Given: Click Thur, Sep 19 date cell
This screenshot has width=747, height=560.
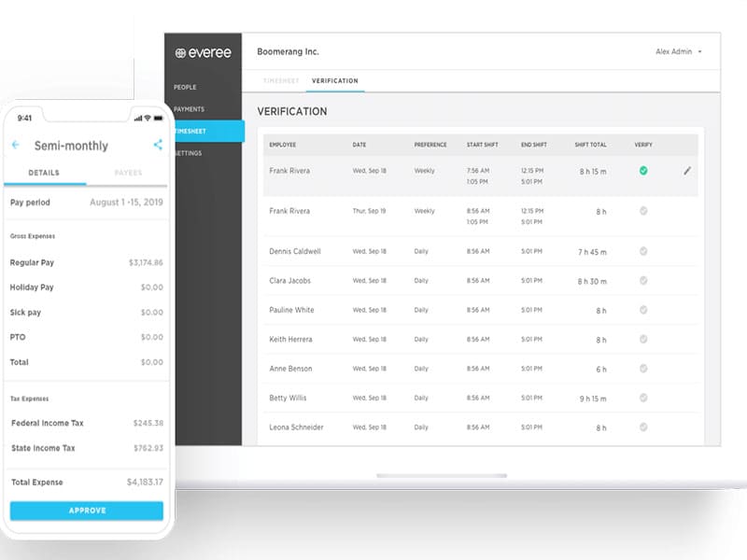Looking at the screenshot, I should [369, 211].
